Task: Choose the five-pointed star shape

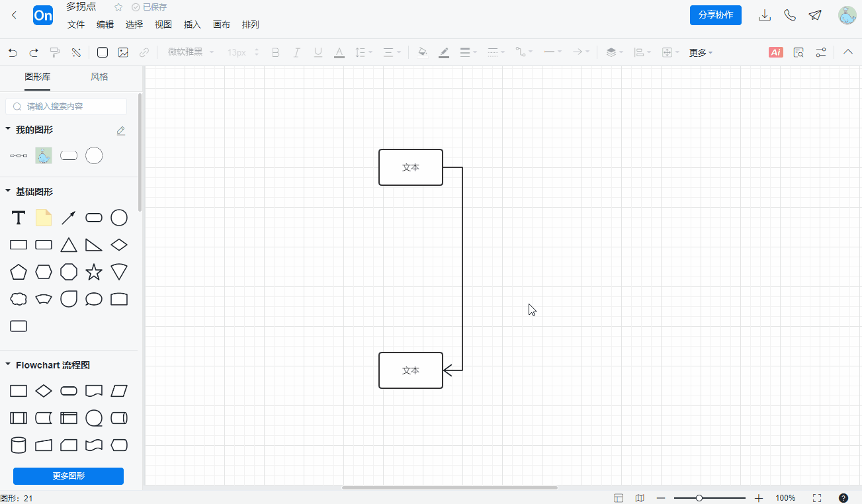Action: (x=94, y=272)
